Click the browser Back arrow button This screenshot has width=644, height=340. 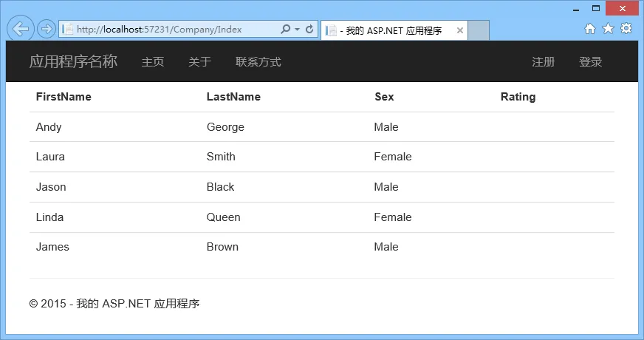[21, 29]
